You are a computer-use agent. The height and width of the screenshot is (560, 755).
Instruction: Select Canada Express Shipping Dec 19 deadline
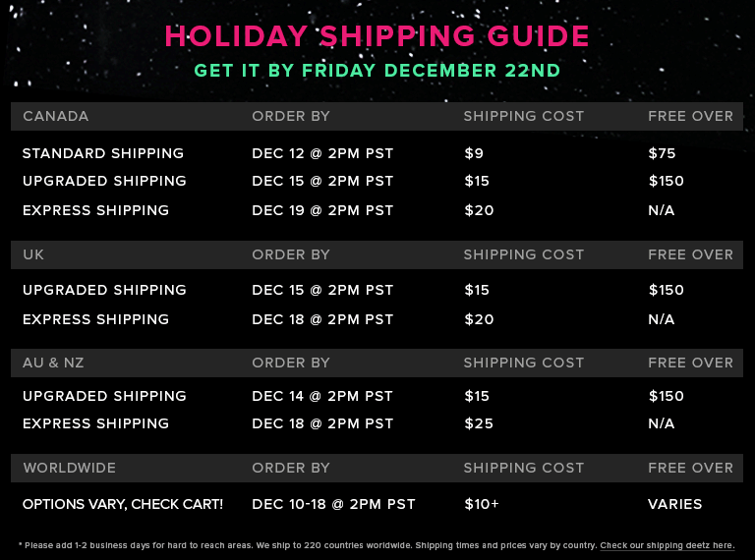(x=322, y=210)
